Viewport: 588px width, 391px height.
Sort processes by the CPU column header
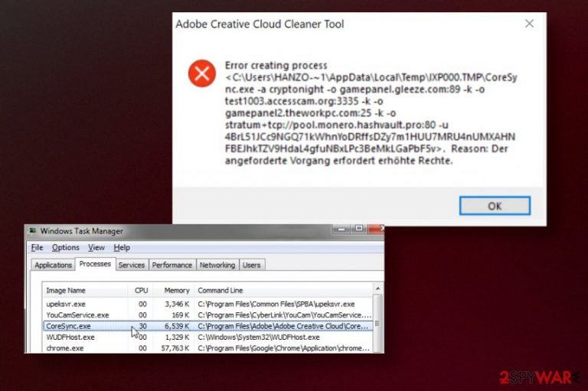point(140,290)
